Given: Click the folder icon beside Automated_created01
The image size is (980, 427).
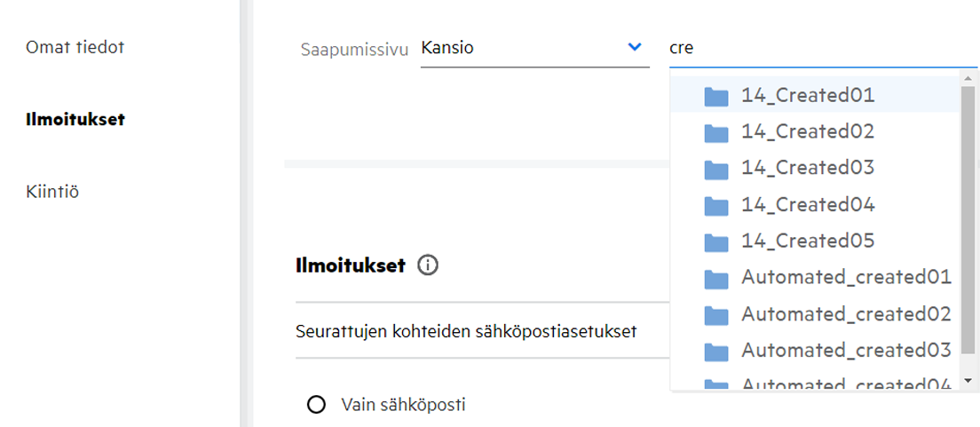Looking at the screenshot, I should coord(716,278).
